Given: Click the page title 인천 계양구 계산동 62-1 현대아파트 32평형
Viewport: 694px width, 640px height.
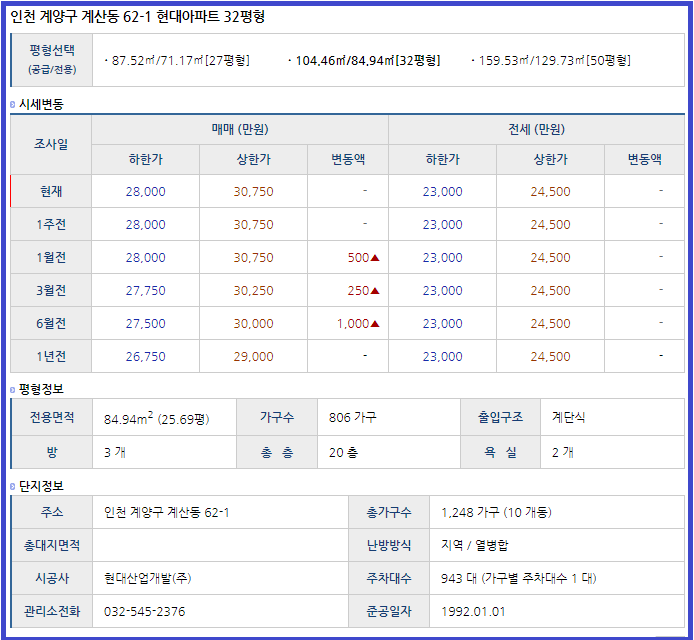Looking at the screenshot, I should point(138,17).
